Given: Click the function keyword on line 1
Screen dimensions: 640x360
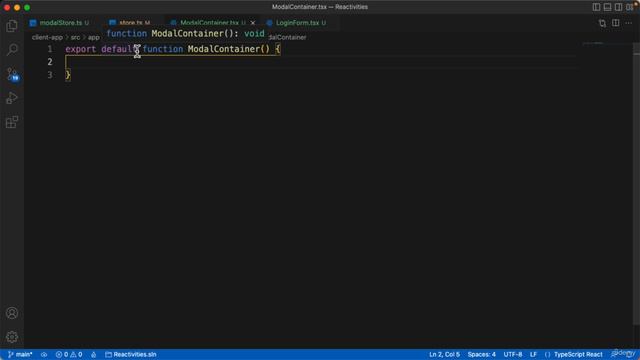Looking at the screenshot, I should tap(162, 49).
